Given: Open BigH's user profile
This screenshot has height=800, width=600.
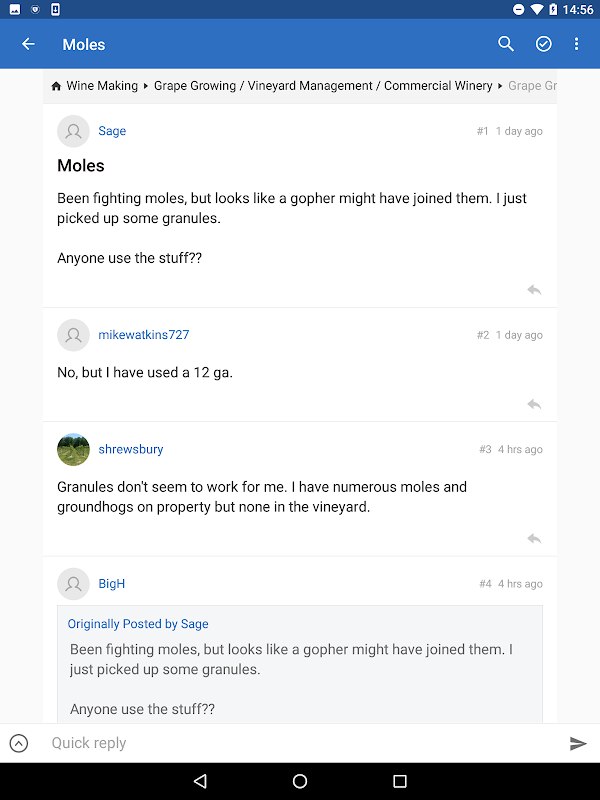Looking at the screenshot, I should pos(111,584).
